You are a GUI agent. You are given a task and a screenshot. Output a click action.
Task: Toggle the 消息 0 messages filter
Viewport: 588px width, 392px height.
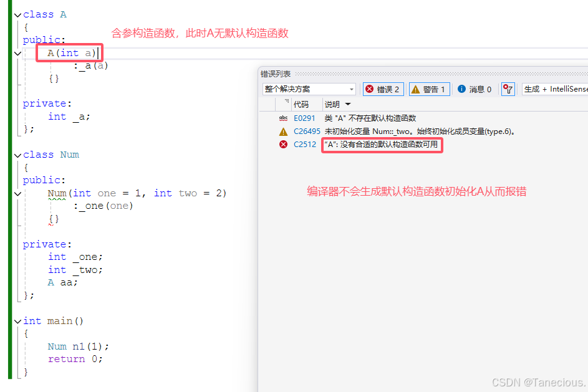475,89
